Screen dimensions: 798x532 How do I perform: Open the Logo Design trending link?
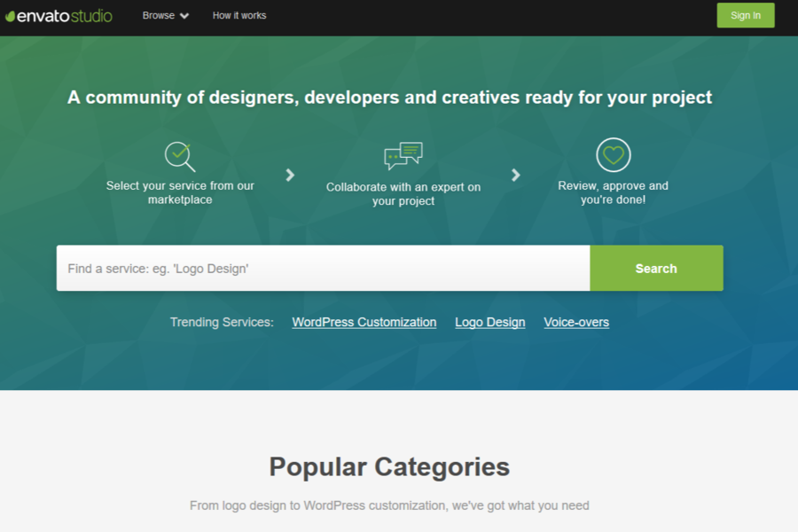(x=490, y=322)
